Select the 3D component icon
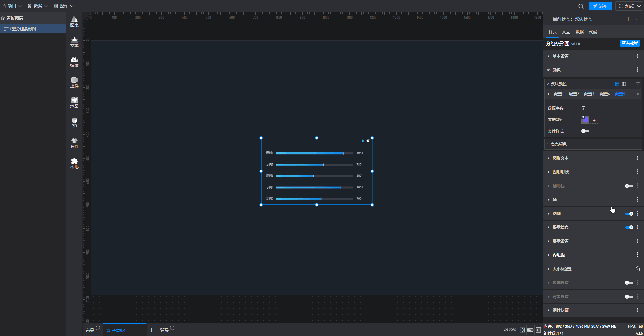 (74, 123)
